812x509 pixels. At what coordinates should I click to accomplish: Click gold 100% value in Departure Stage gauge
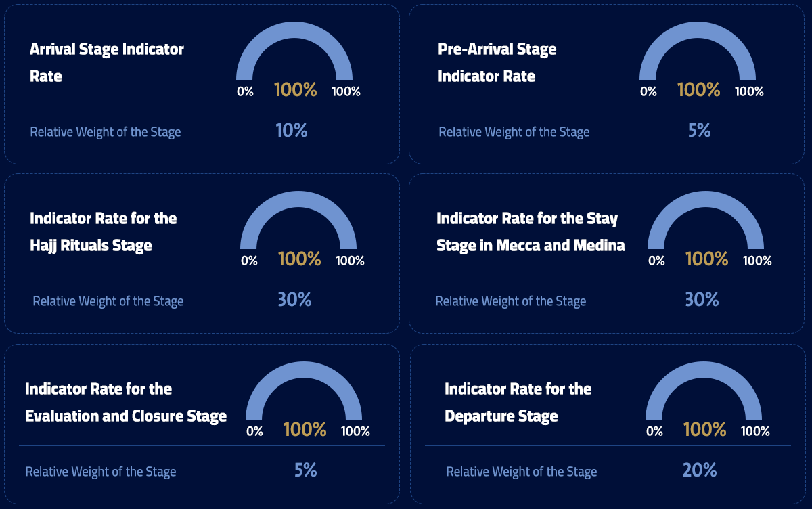(x=704, y=430)
